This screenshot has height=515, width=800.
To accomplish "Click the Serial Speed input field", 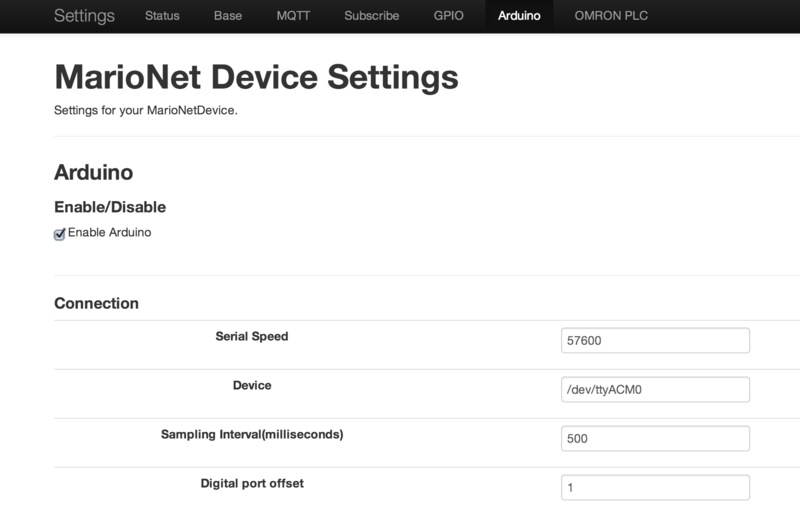I will (655, 340).
